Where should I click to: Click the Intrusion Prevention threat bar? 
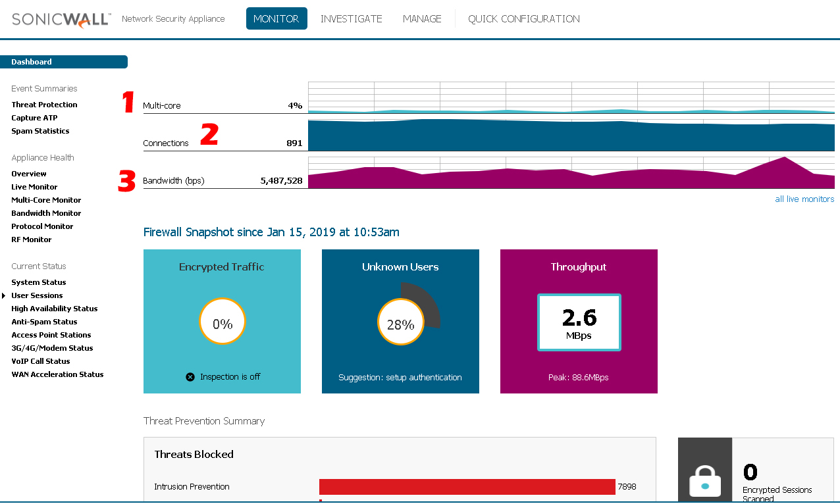point(467,486)
